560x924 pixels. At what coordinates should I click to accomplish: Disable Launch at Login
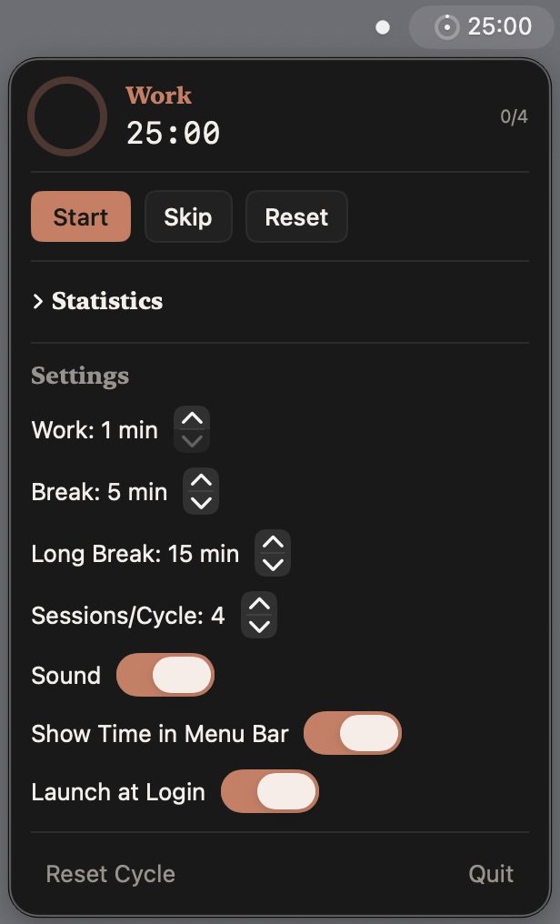pos(270,791)
